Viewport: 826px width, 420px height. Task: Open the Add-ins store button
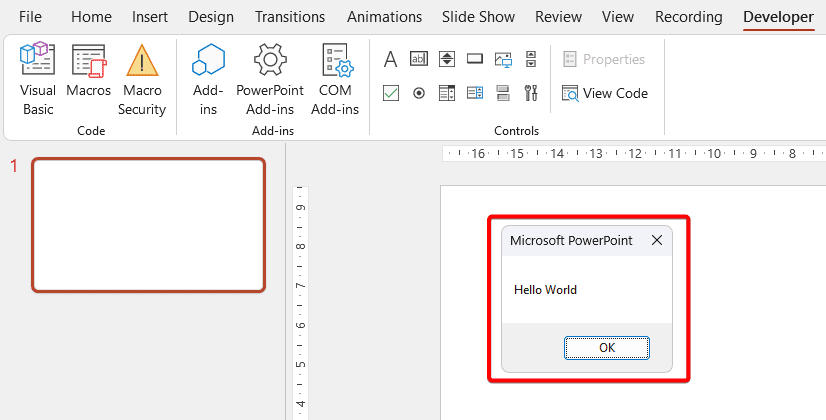208,80
